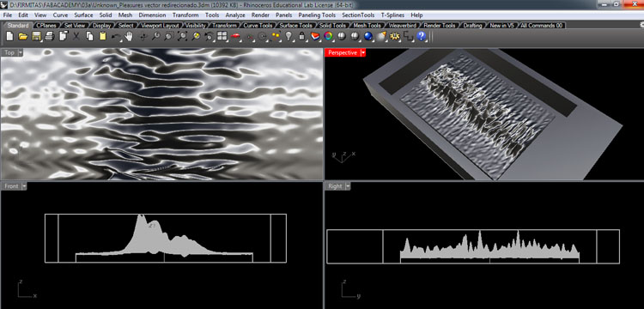This screenshot has height=309, width=644.
Task: Switch to the Weaverbird toolbar tab
Action: 402,26
